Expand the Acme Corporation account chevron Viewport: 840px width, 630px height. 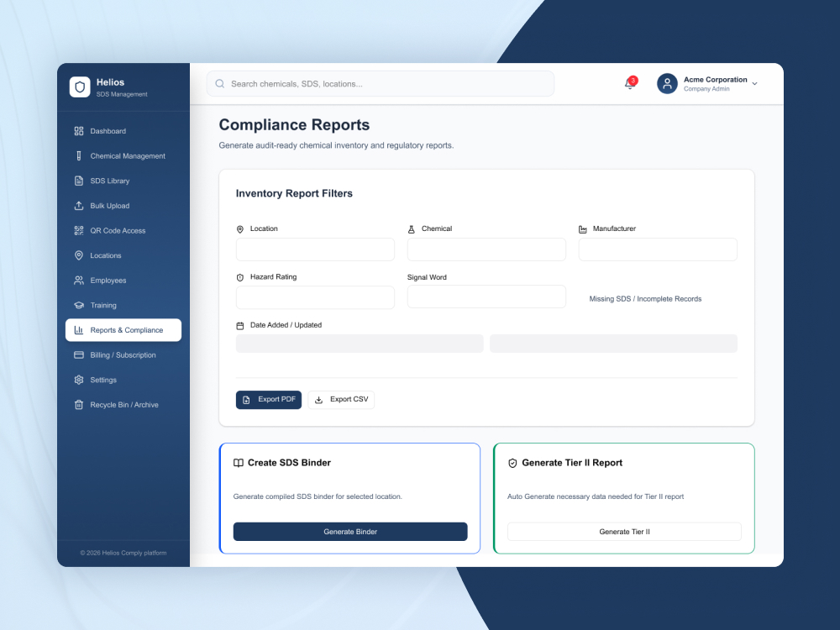click(754, 84)
